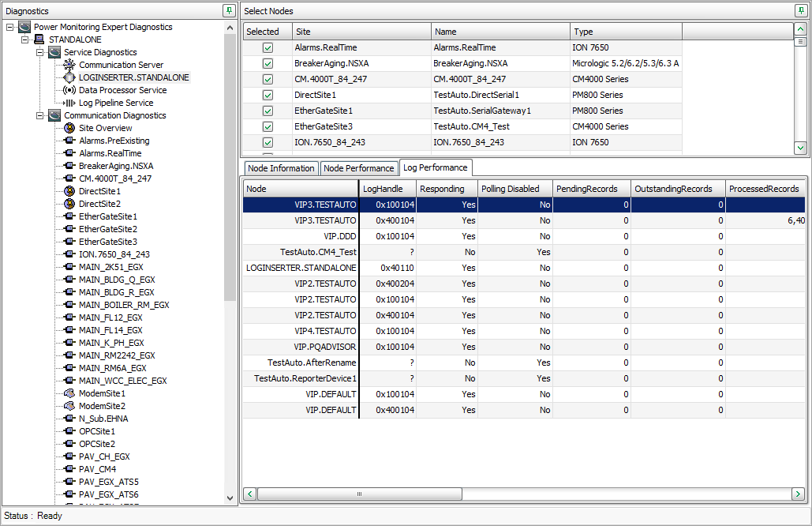Uncheck the EtherGateSite3 node checkbox
This screenshot has height=526, width=812.
tap(268, 126)
